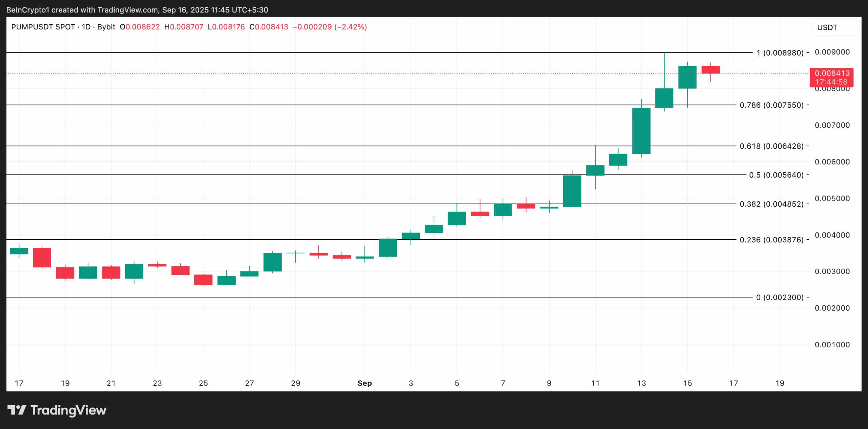Click the 0.005000 price axis label
Screen dimensions: 868x429
832,198
